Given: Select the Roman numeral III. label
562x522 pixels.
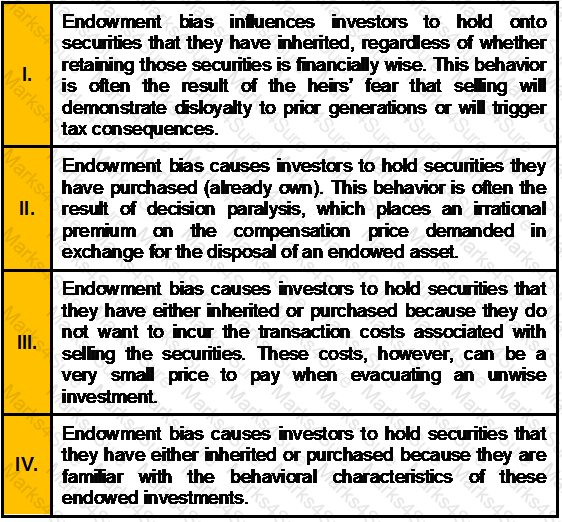Looking at the screenshot, I should click(x=27, y=342).
